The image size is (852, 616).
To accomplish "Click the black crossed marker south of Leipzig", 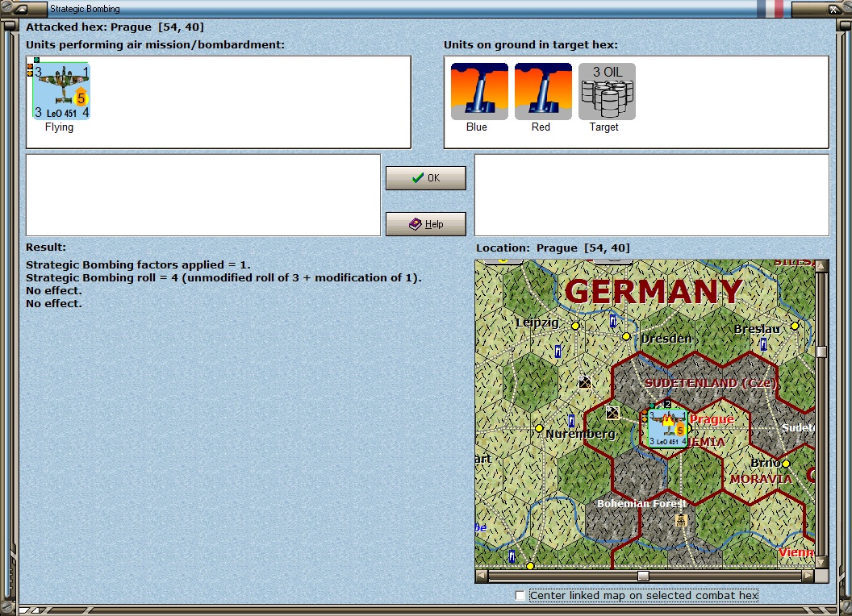I will pos(585,382).
